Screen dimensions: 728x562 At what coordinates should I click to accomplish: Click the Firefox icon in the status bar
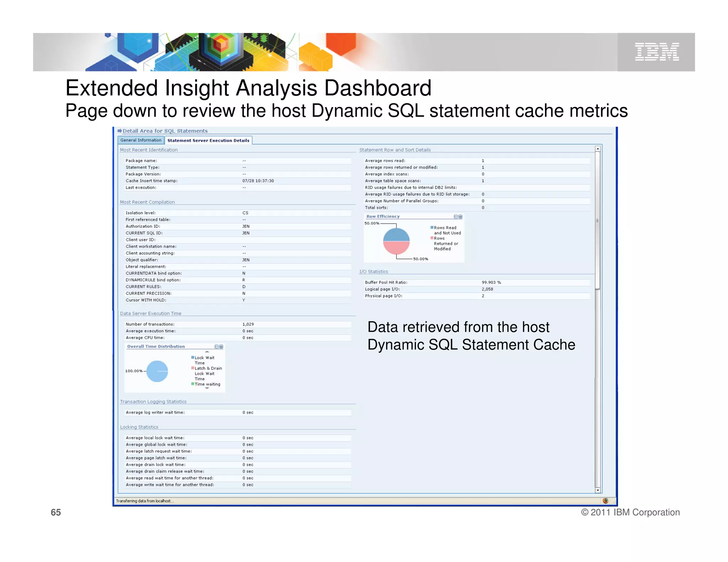pos(606,501)
